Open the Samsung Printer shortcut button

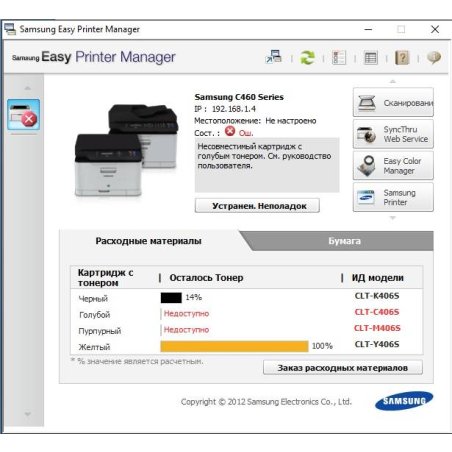tap(393, 197)
